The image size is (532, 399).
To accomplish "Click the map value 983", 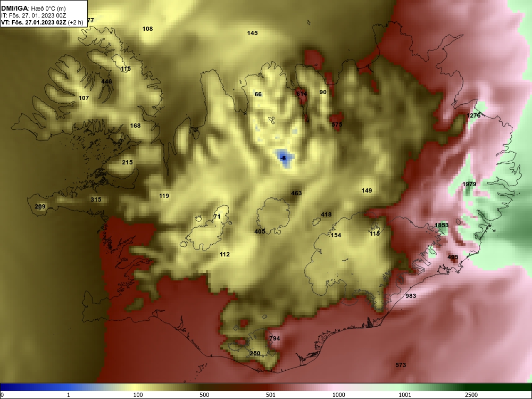I will 411,296.
